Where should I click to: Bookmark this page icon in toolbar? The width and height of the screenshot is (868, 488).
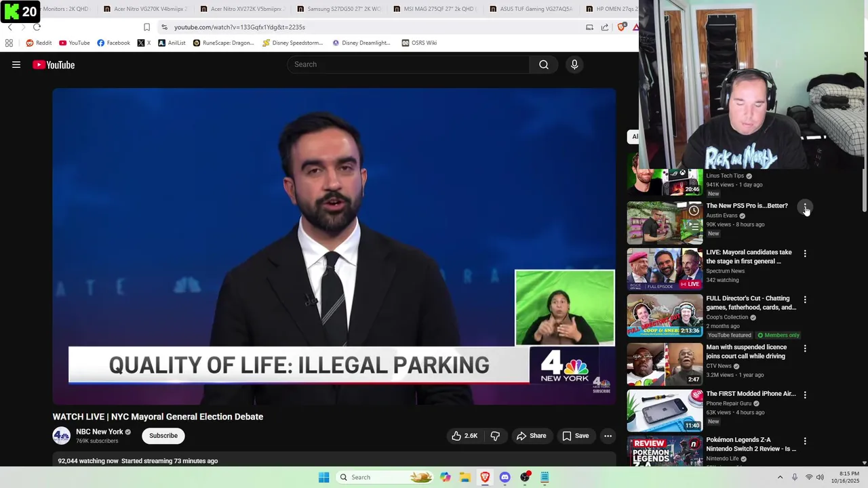(x=146, y=27)
